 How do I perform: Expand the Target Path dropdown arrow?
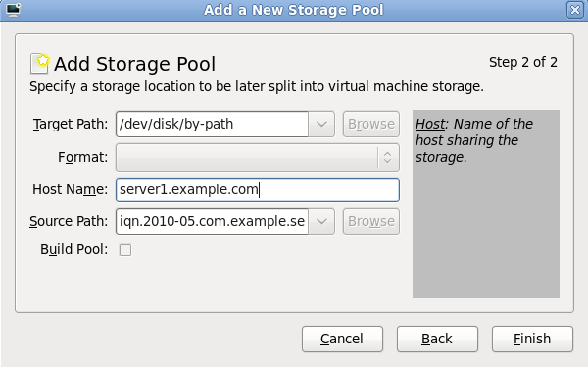(321, 124)
